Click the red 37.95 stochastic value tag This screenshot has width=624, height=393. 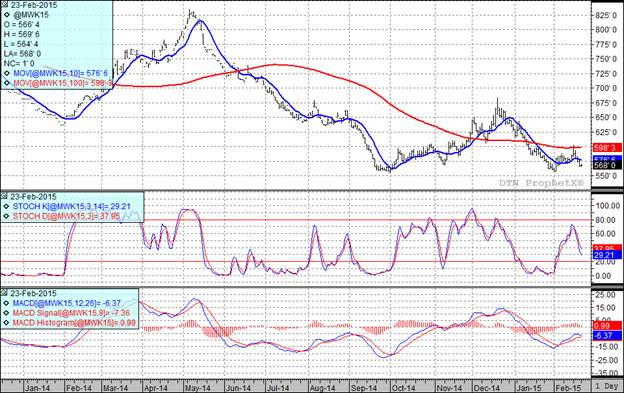coord(607,248)
